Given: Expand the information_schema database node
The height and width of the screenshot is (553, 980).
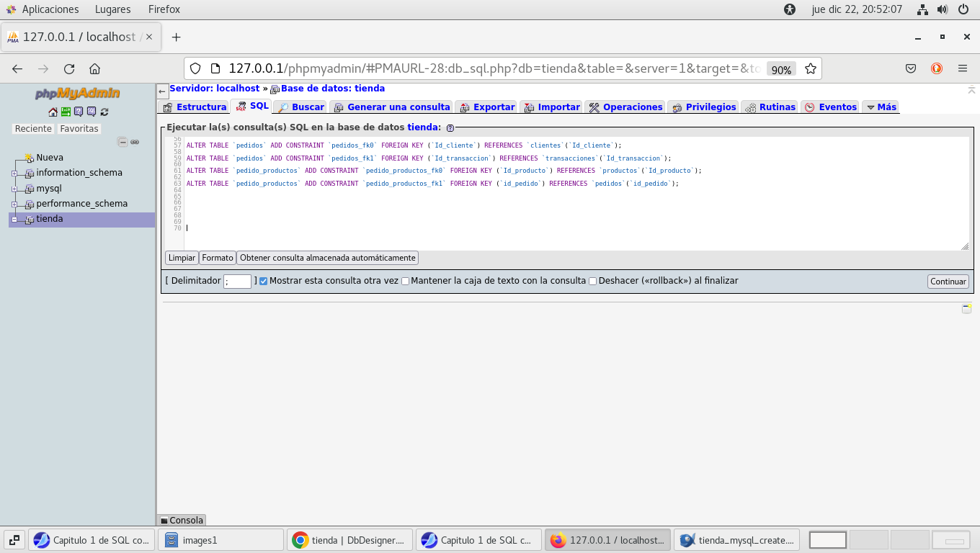Looking at the screenshot, I should [x=14, y=174].
